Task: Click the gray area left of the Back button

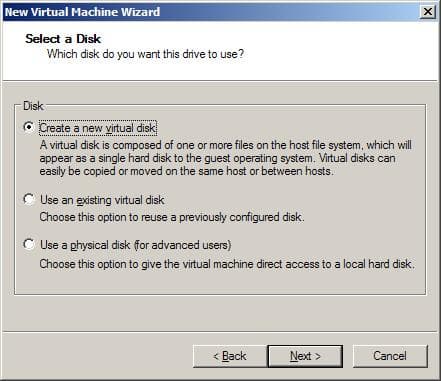Action: tap(97, 356)
